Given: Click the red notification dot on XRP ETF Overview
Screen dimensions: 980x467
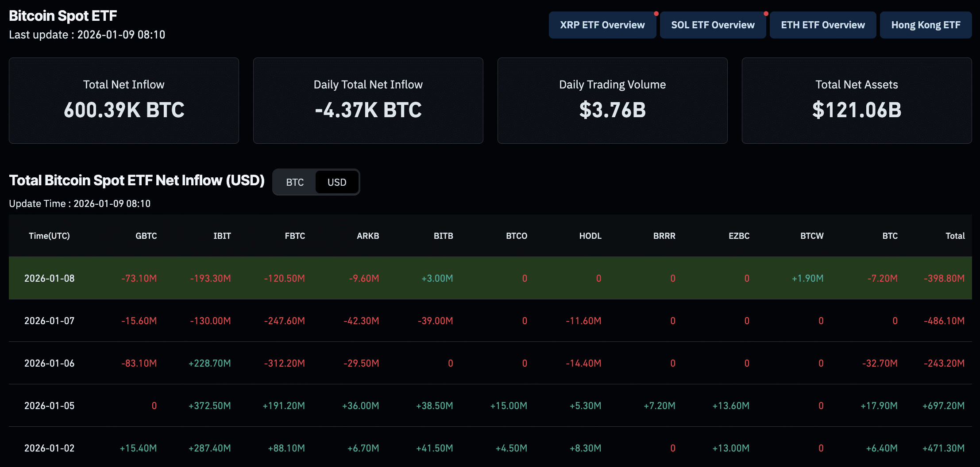Looking at the screenshot, I should (656, 13).
